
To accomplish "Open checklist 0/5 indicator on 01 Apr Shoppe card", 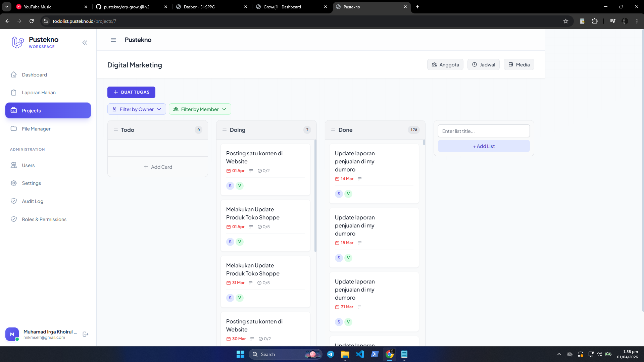I will coord(264,227).
